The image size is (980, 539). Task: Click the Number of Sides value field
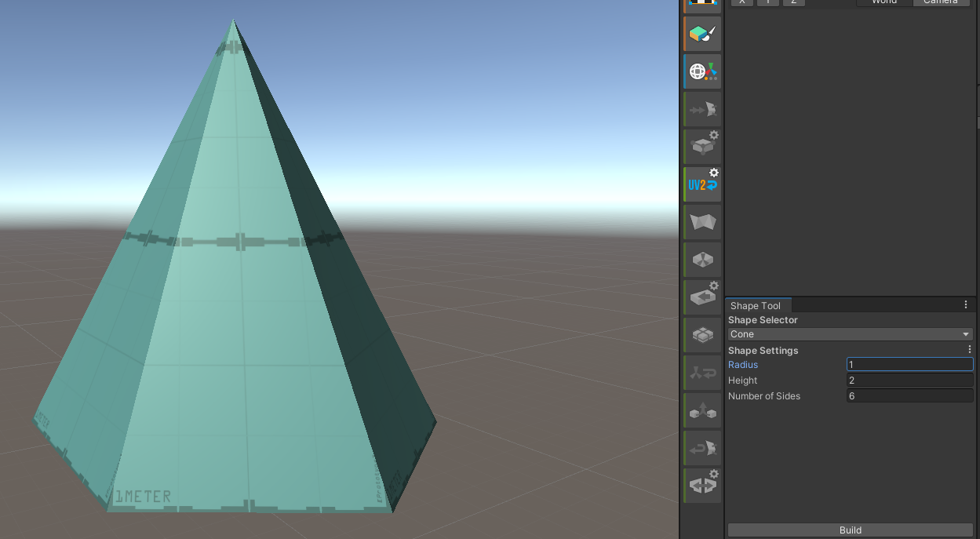(909, 395)
